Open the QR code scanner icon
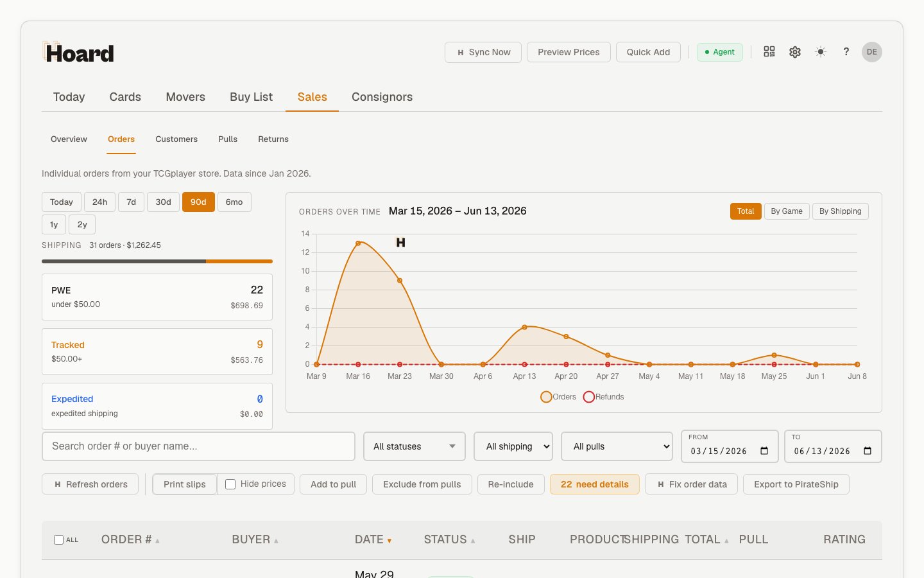The width and height of the screenshot is (924, 578). pos(769,52)
